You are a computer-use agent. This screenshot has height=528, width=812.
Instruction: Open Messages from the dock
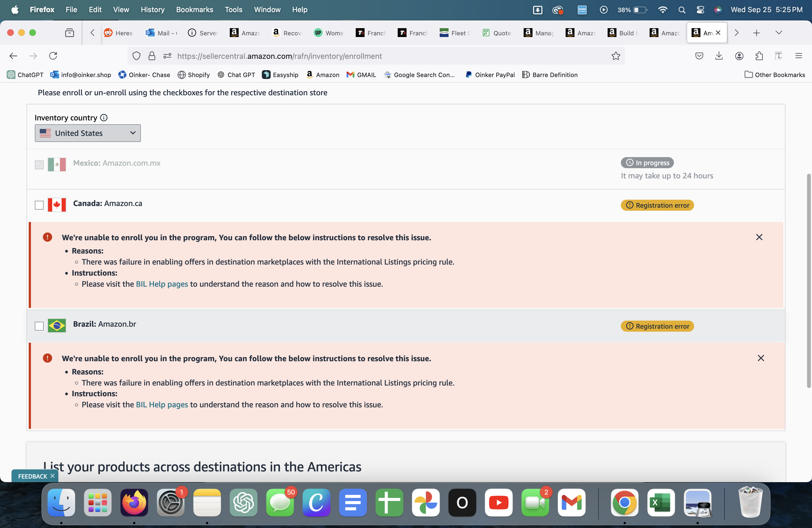(280, 502)
